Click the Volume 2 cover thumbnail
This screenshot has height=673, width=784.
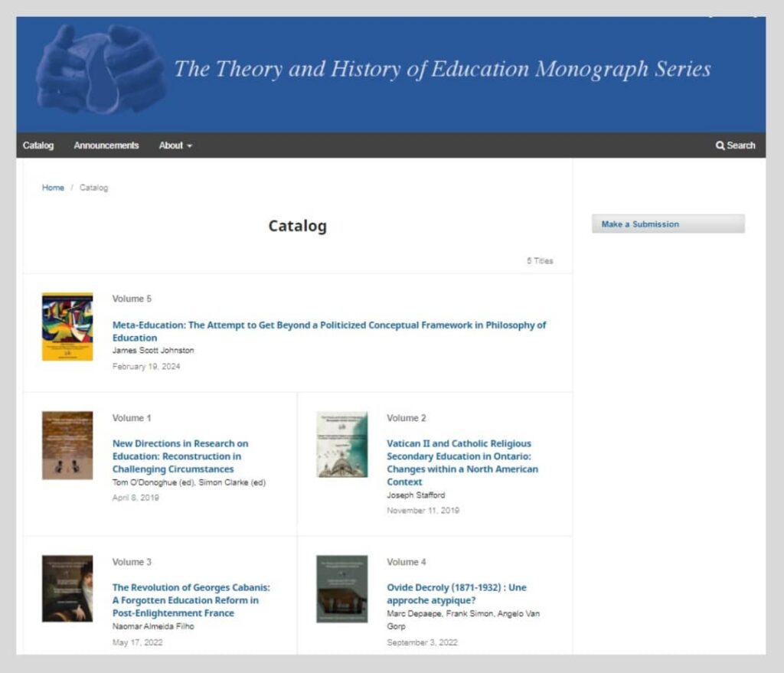click(341, 445)
